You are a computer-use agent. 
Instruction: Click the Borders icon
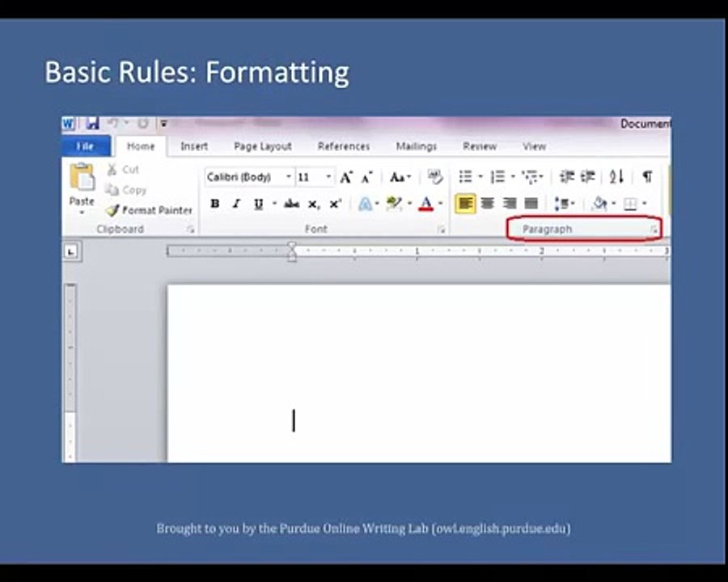630,204
